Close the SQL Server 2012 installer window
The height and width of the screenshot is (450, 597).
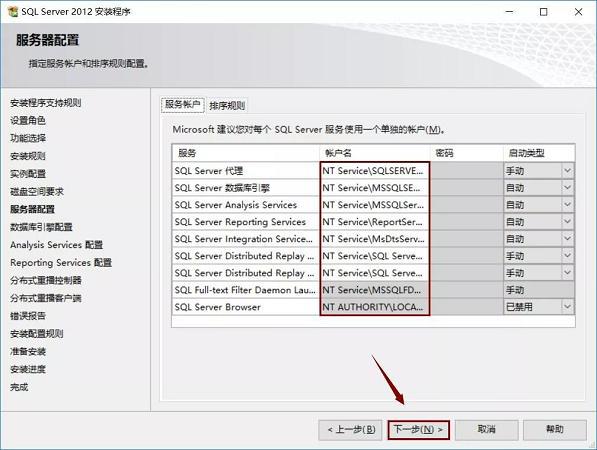(x=578, y=12)
